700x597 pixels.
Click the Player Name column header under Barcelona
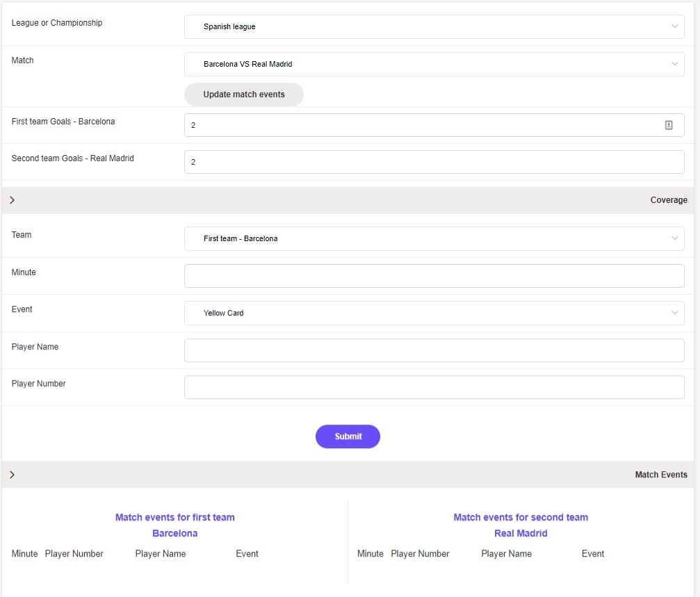pos(161,554)
